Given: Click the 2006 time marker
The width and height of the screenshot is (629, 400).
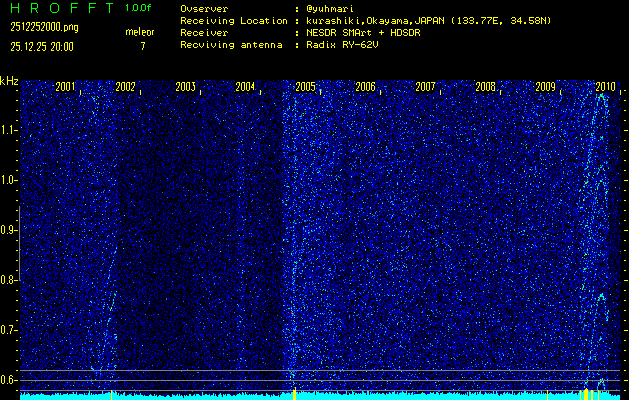Looking at the screenshot, I should coord(365,87).
